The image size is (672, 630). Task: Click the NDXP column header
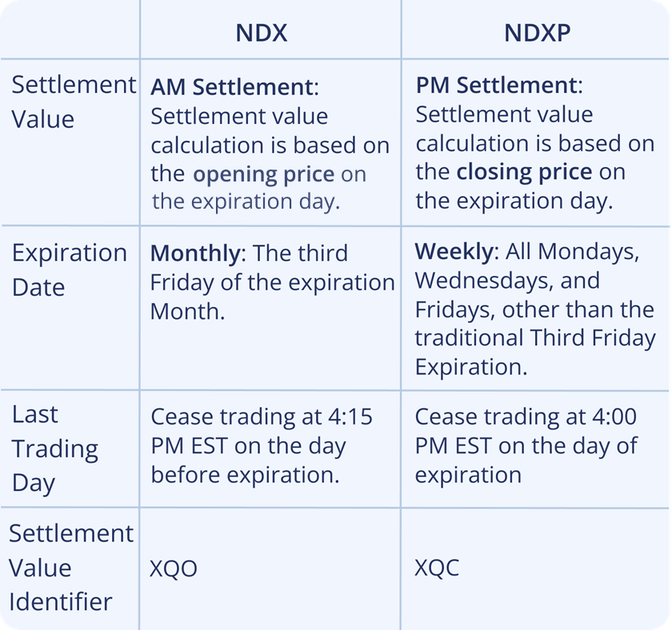(x=535, y=33)
